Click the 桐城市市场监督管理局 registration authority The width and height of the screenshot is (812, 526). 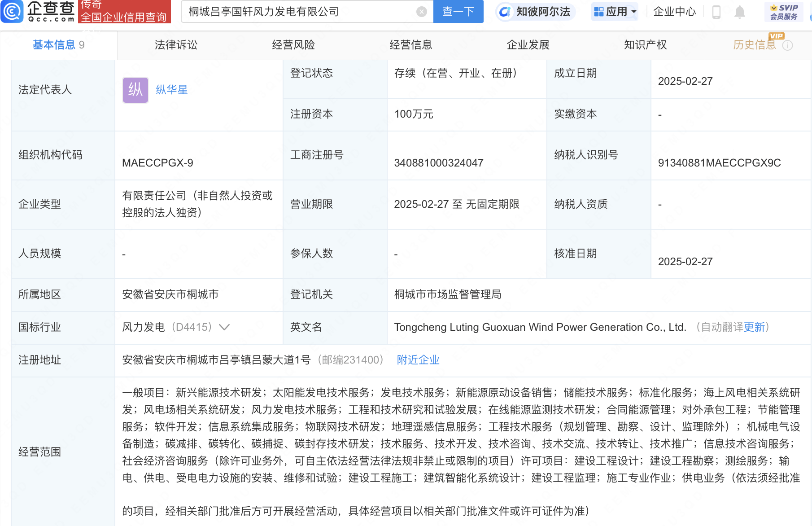448,294
